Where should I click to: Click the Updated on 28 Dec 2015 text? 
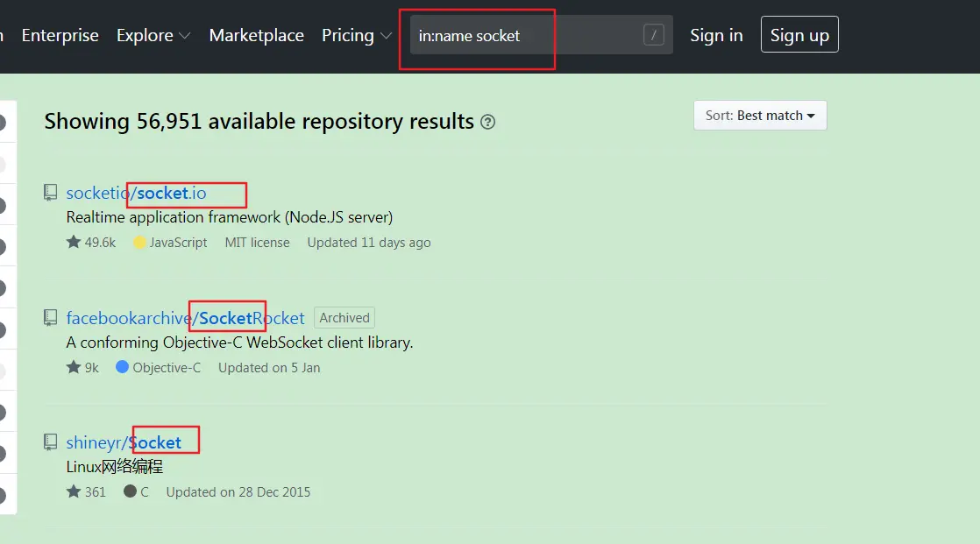pyautogui.click(x=238, y=492)
